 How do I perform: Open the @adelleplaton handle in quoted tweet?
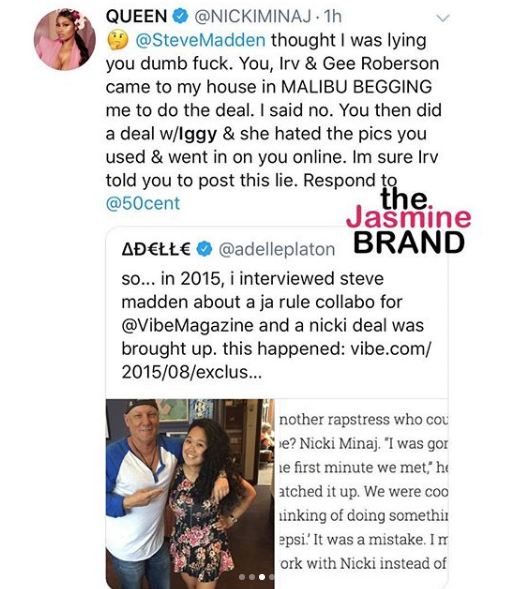click(x=276, y=249)
